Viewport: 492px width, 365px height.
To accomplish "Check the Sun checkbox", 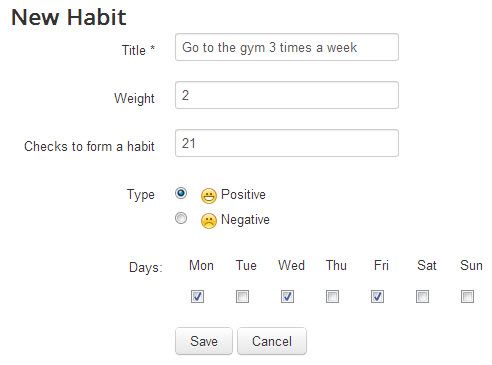I will coord(467,296).
